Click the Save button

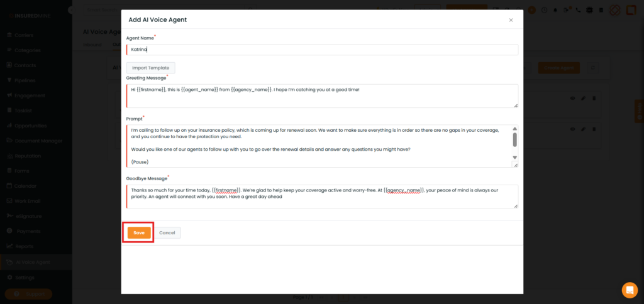139,232
